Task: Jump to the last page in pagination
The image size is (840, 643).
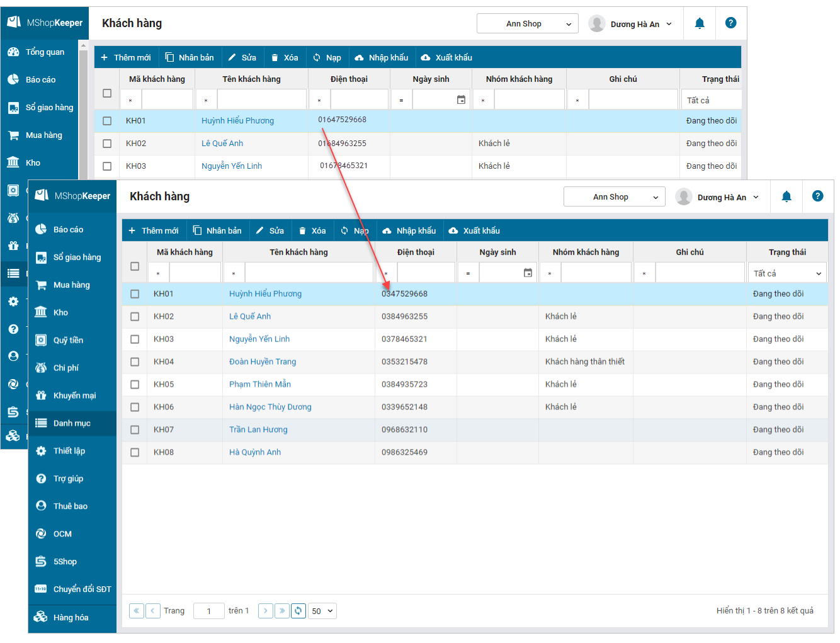Action: pos(282,611)
